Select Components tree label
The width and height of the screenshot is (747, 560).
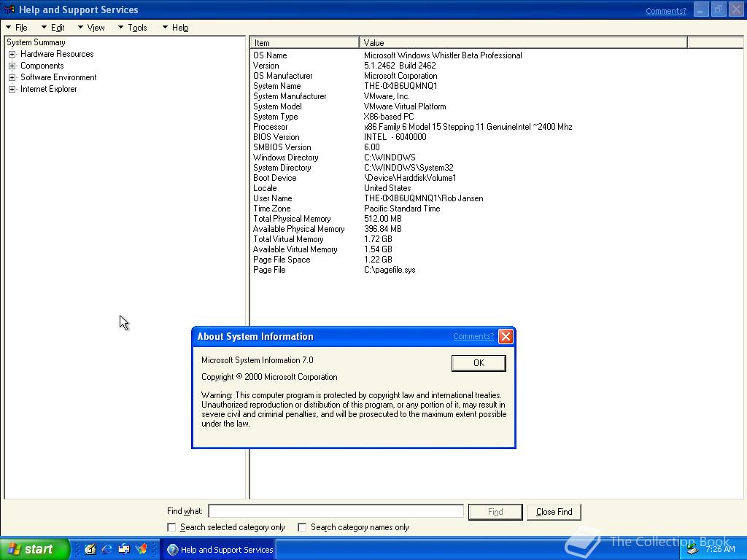point(42,66)
